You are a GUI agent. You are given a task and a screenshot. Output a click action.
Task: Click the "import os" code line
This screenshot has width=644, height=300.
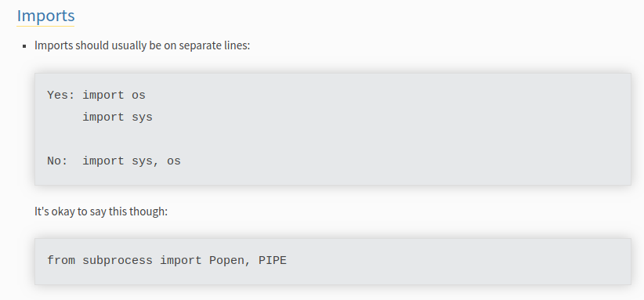coord(114,96)
